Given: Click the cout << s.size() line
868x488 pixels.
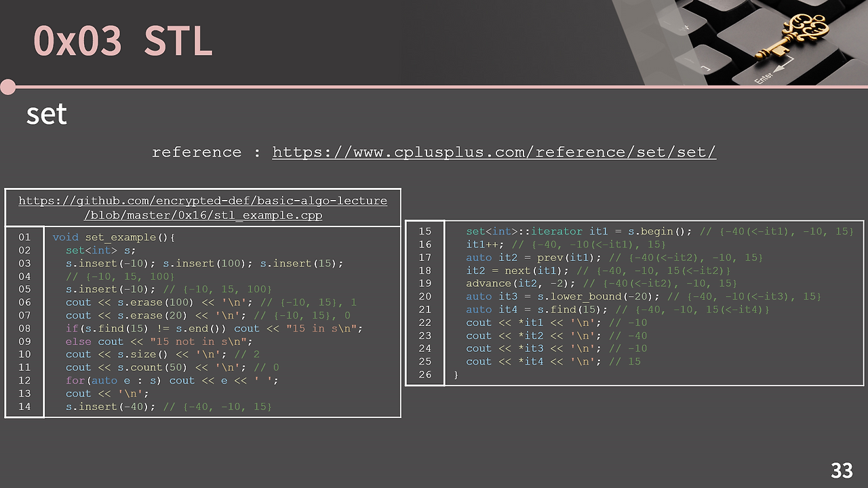Looking at the screenshot, I should point(163,354).
